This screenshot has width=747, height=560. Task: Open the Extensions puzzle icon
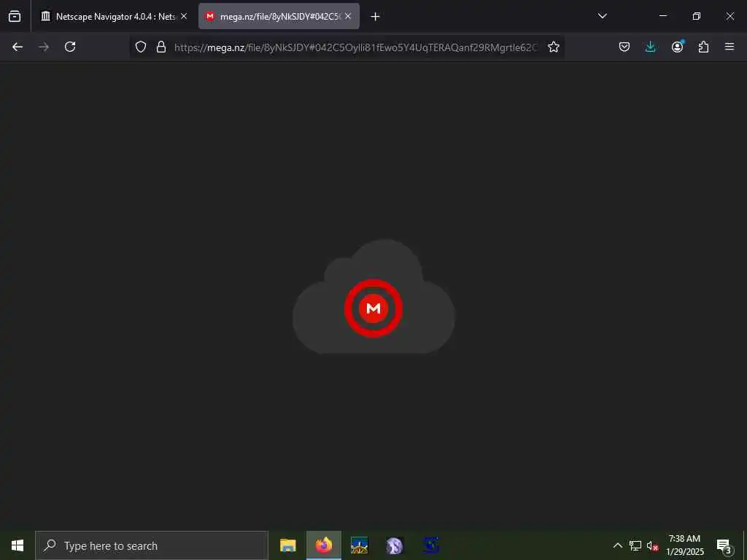pos(703,47)
